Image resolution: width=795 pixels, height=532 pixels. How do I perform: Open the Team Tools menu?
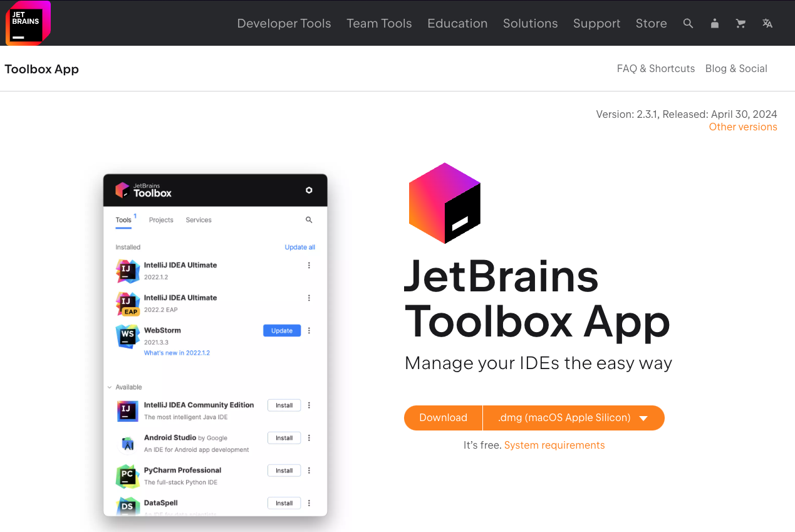(379, 23)
